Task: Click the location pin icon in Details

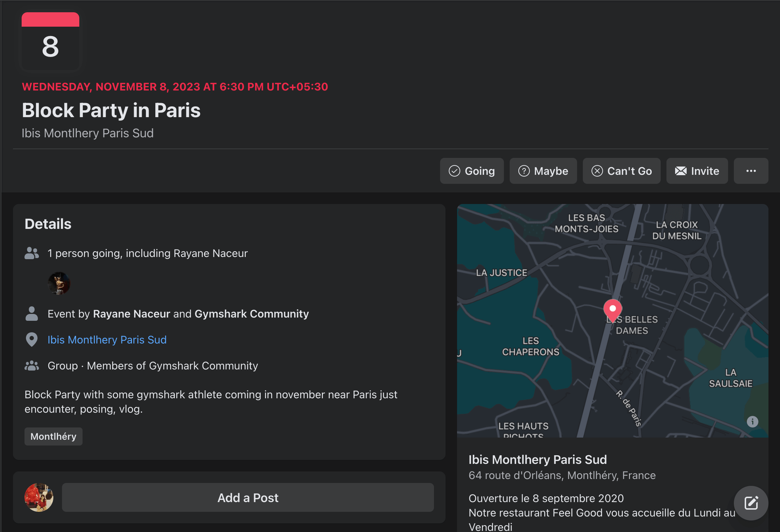Action: [x=32, y=340]
